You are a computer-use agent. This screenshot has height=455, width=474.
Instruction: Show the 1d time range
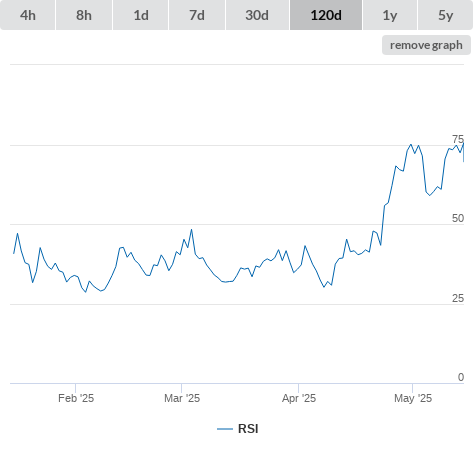[141, 15]
